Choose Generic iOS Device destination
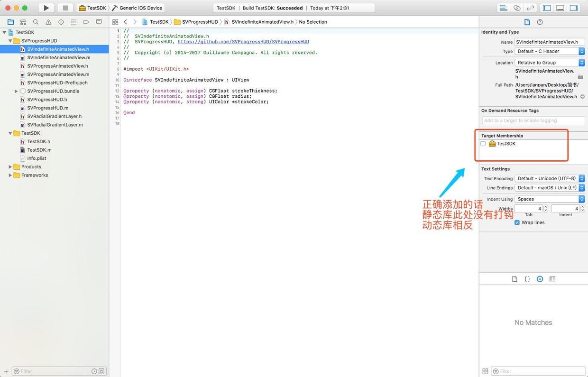The image size is (588, 377). (x=138, y=8)
